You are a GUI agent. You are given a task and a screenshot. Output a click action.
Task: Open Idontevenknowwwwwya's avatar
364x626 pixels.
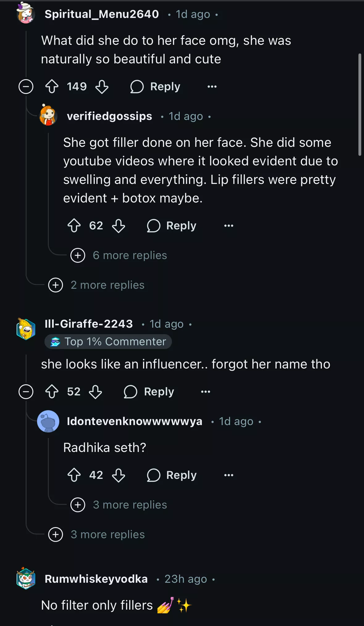(48, 421)
